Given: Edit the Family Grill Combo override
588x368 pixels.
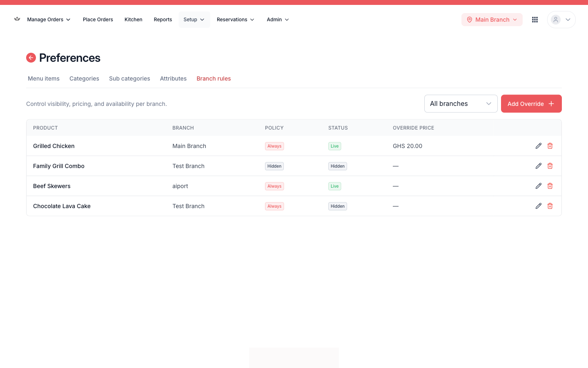Looking at the screenshot, I should click(x=539, y=166).
